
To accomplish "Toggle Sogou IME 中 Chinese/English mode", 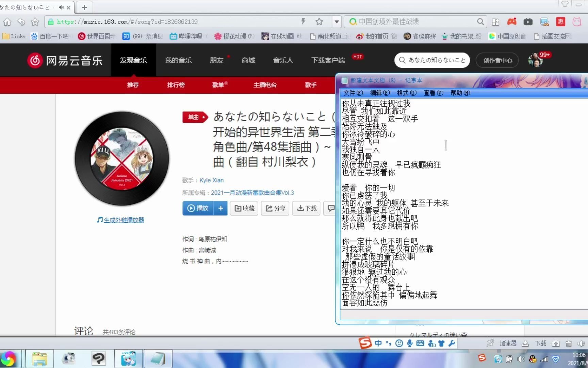I will (x=378, y=343).
